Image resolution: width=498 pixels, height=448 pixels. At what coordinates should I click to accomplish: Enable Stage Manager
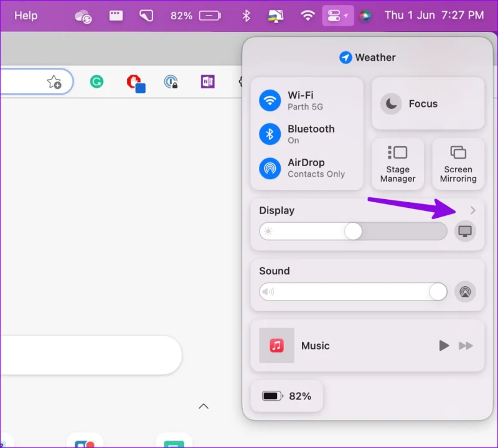click(x=398, y=164)
